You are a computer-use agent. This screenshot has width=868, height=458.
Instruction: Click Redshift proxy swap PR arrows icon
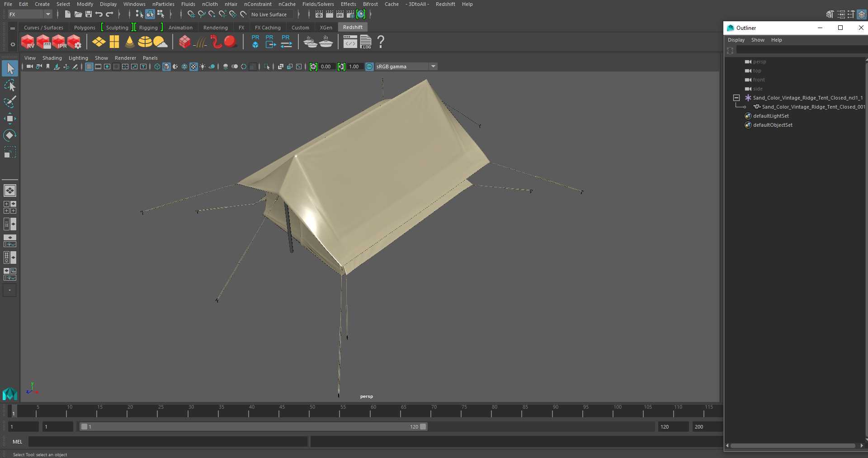[x=286, y=41]
